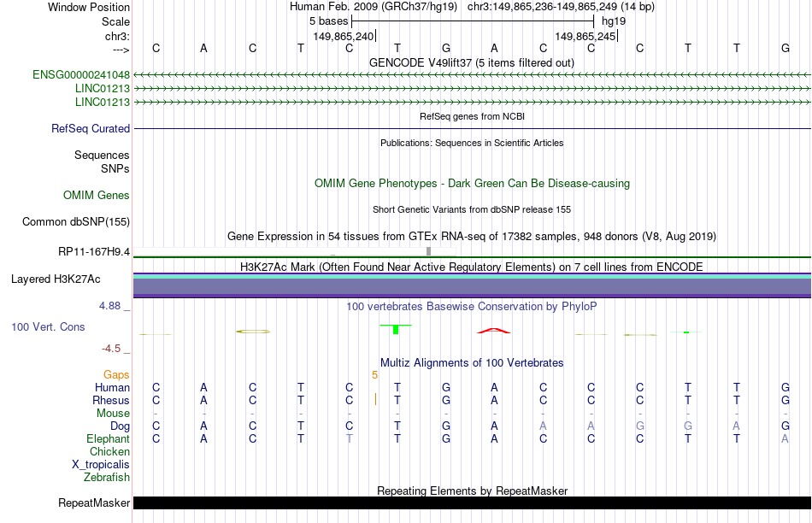812x523 pixels.
Task: Select the Common dbSNP(155) track label
Action: tap(76, 221)
